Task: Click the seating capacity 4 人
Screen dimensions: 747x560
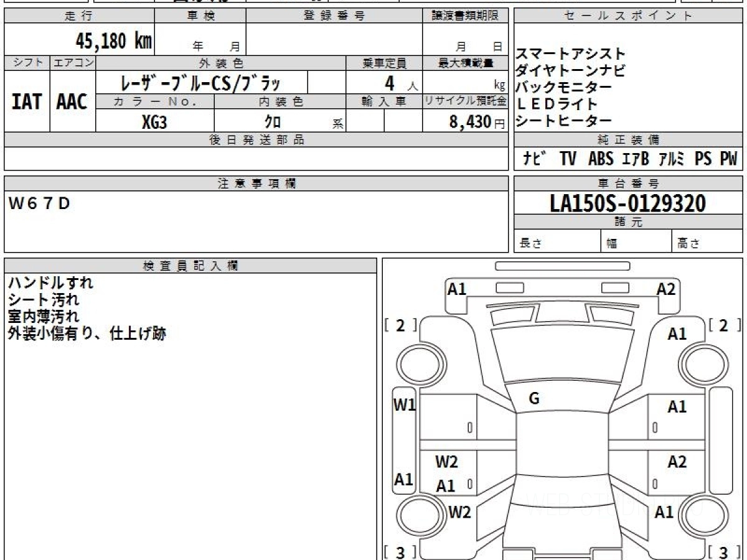Action: pos(401,83)
